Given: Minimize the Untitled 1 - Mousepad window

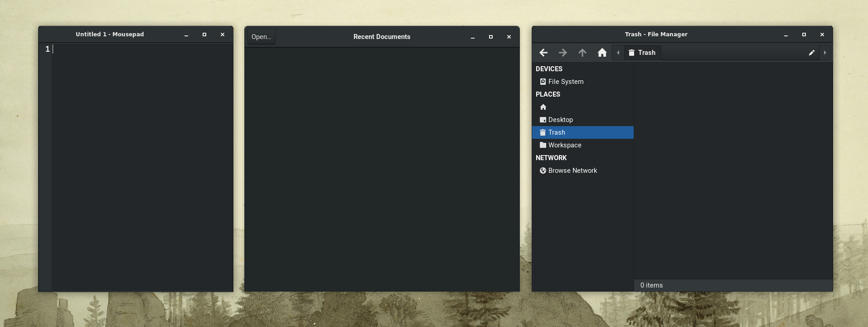Looking at the screenshot, I should pos(186,34).
